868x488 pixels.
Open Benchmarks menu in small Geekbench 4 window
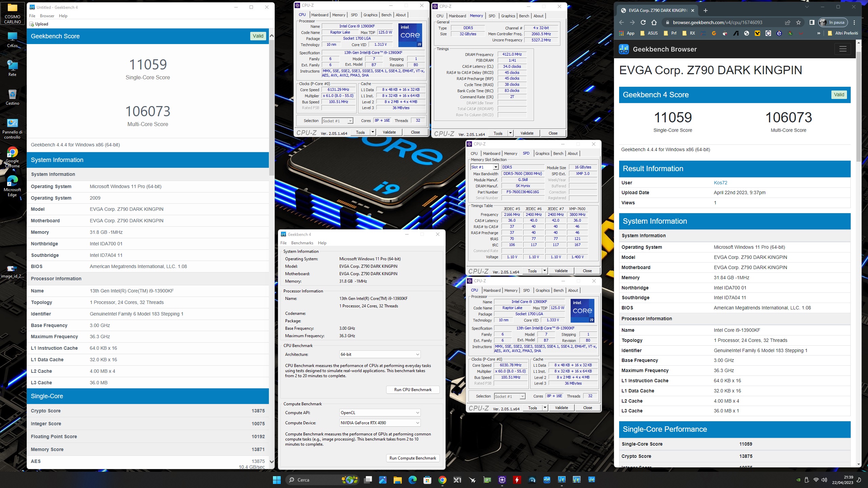click(x=302, y=243)
